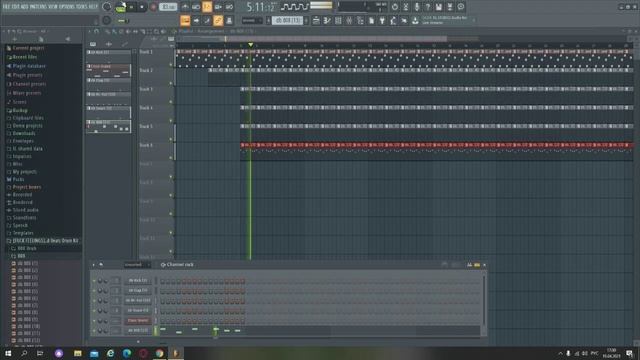Image resolution: width=640 pixels, height=360 pixels.
Task: Click the main pitch knob
Action: click(x=107, y=20)
